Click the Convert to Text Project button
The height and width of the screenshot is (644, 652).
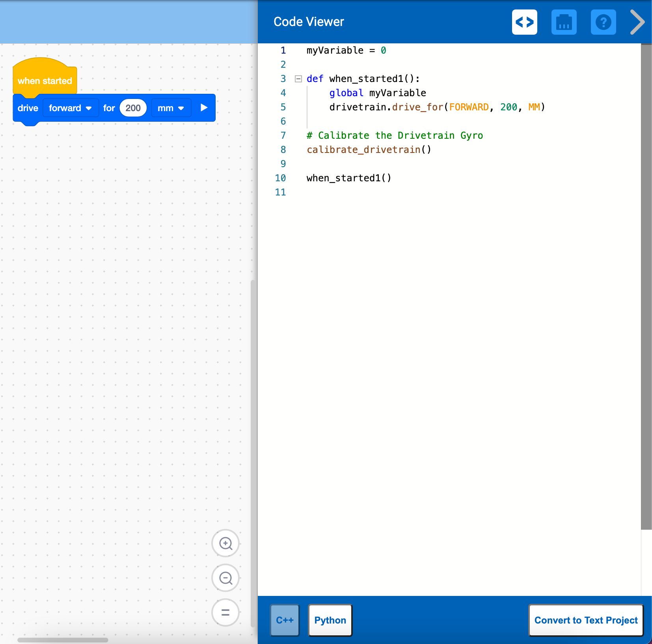click(585, 620)
